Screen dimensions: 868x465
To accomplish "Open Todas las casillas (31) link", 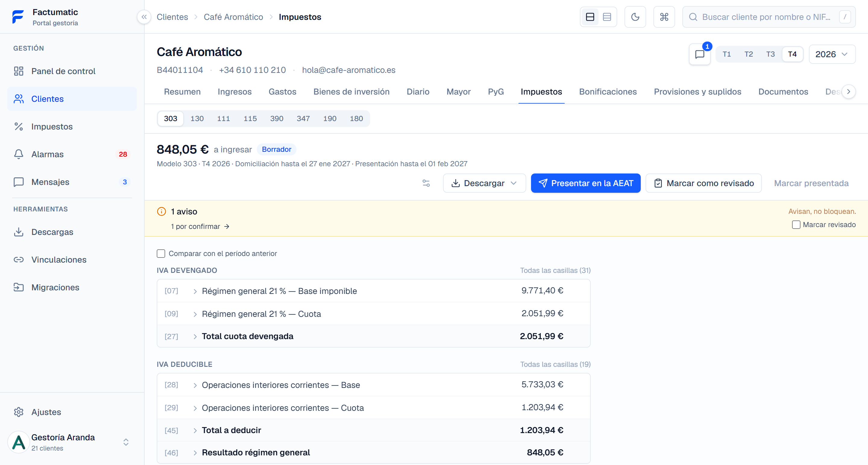I will click(x=555, y=270).
